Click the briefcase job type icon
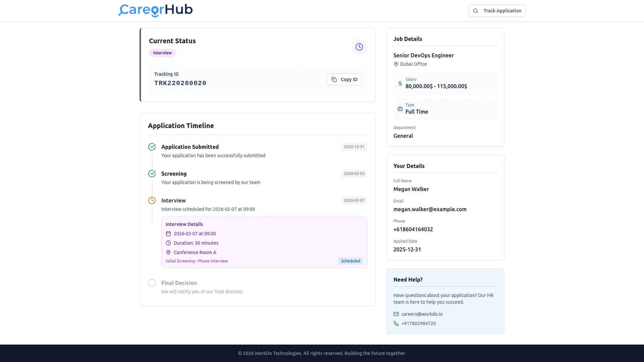644x362 pixels. [400, 109]
